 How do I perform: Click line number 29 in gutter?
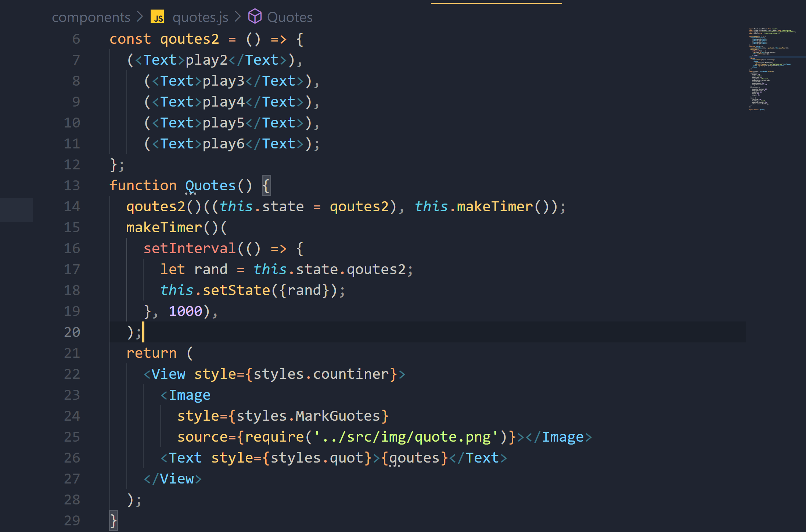pos(72,521)
